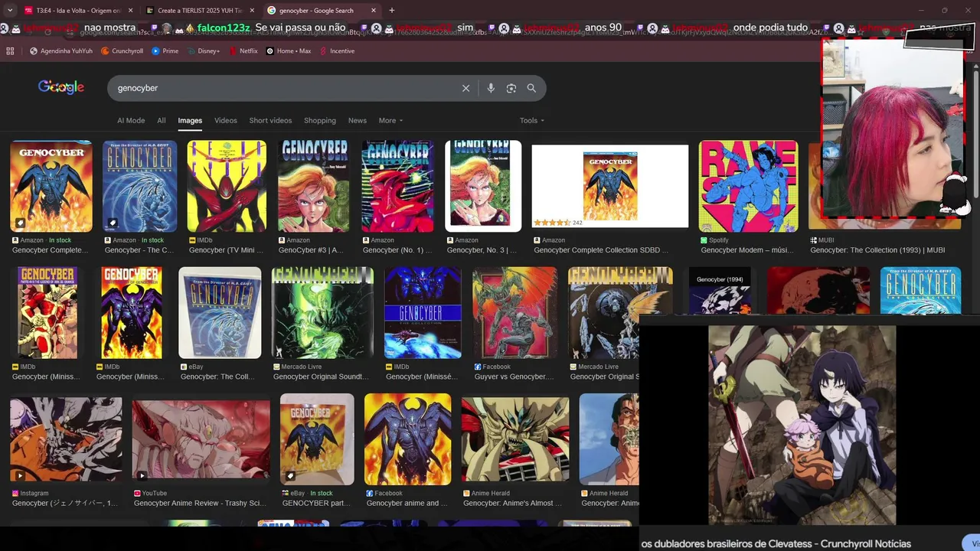Open the Netflix bookmark
Screen dimensions: 980x551
pos(243,51)
